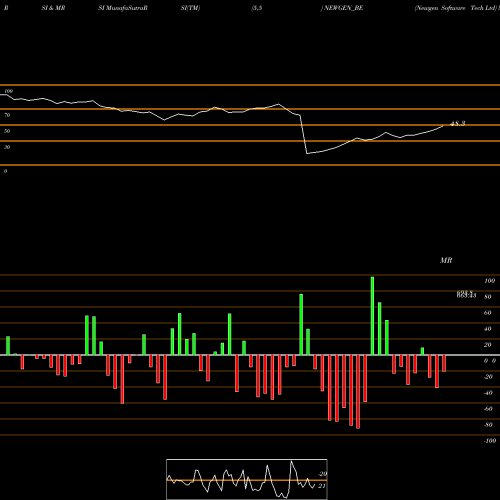
Task: Click the MR axis label 20
Action: [x=488, y=345]
